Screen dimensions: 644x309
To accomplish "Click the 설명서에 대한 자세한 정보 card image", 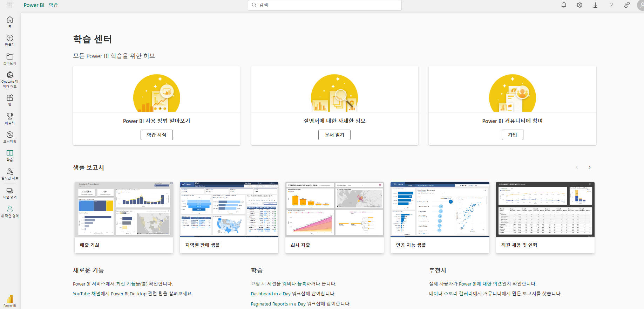I will (x=334, y=93).
